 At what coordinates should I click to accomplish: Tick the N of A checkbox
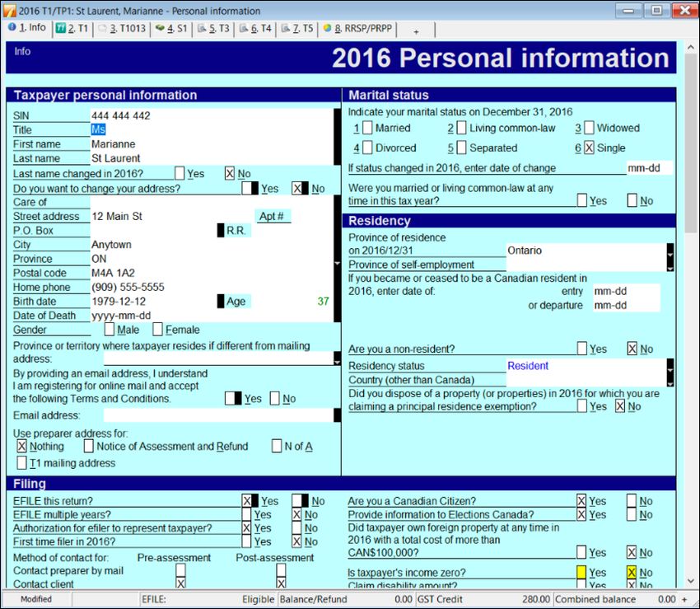(277, 446)
